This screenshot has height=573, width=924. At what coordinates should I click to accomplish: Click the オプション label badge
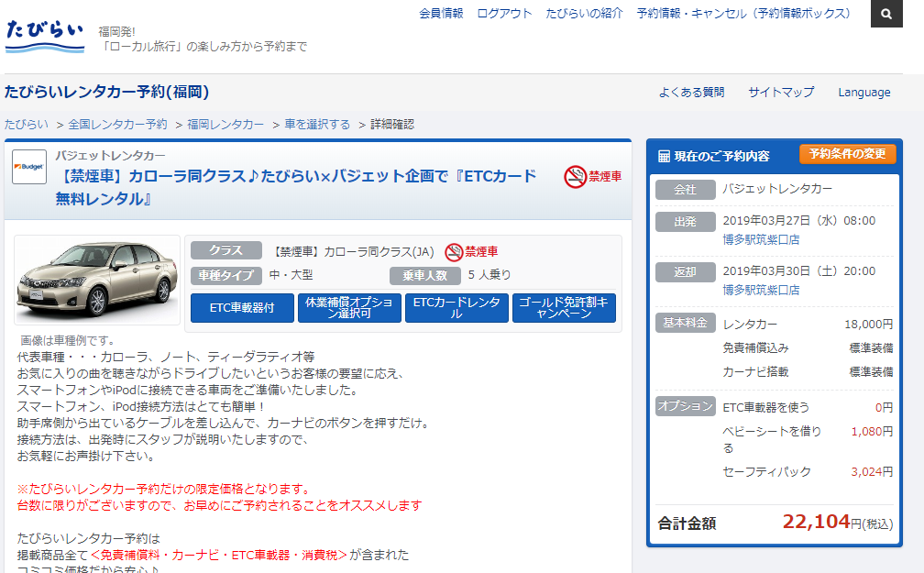point(686,406)
